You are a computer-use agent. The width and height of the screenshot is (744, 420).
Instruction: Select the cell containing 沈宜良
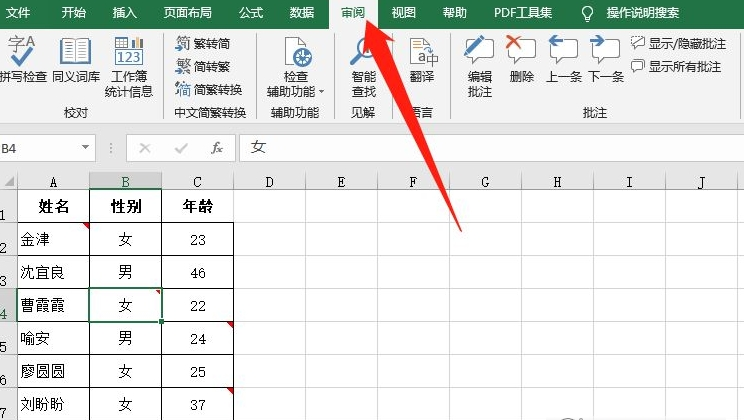(53, 272)
